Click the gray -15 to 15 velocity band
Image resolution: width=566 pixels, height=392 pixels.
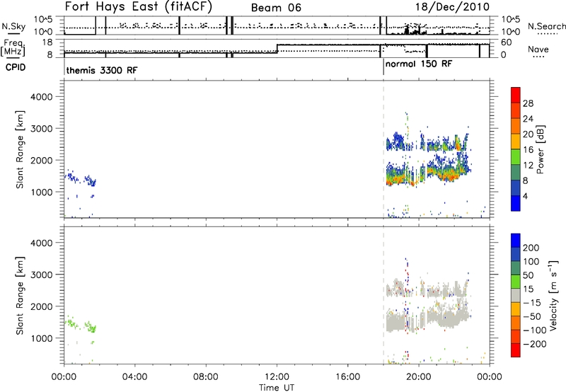[x=516, y=295]
